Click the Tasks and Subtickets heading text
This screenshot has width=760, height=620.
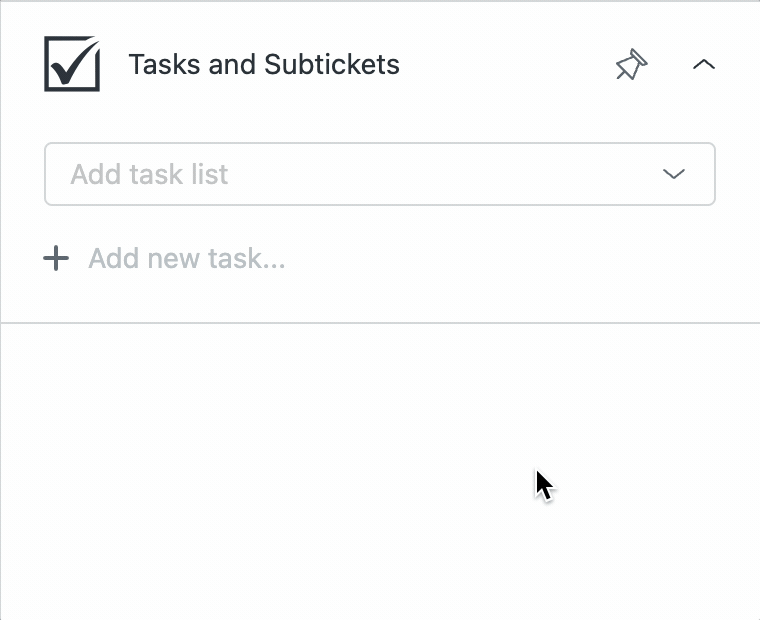264,64
